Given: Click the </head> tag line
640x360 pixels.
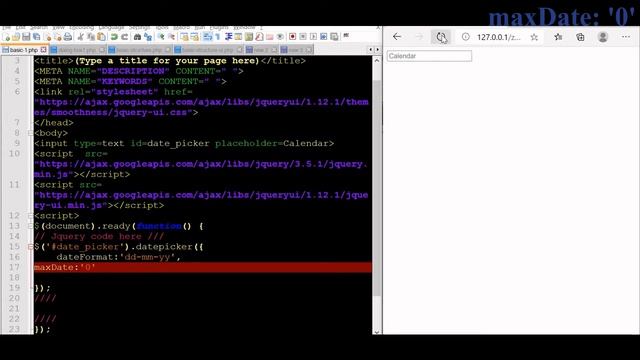Looking at the screenshot, I should pos(54,122).
